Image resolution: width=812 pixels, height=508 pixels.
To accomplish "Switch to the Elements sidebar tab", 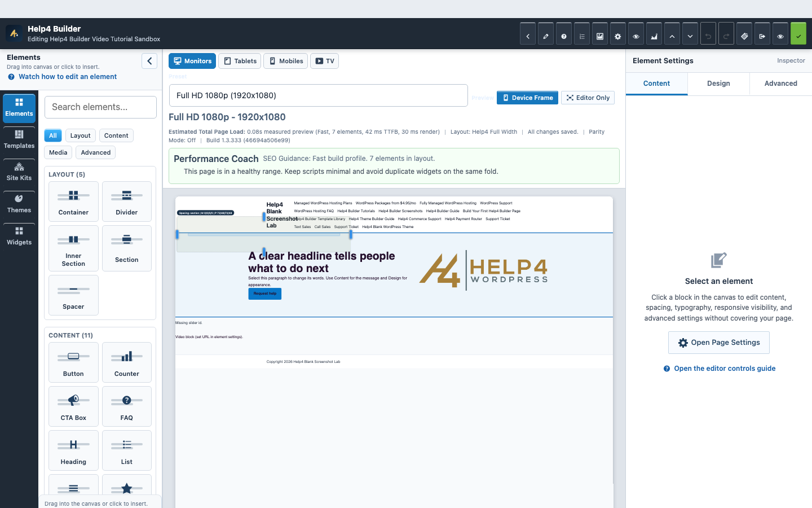I will [x=19, y=108].
